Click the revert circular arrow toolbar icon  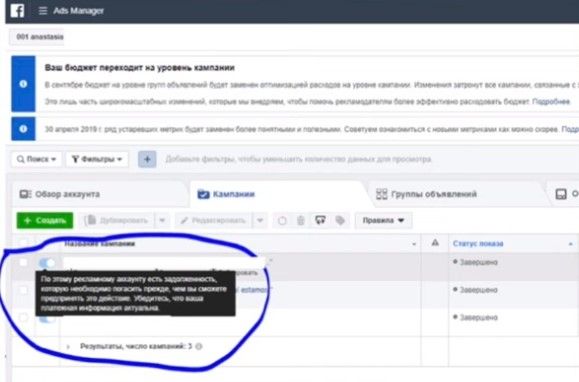[x=282, y=221]
